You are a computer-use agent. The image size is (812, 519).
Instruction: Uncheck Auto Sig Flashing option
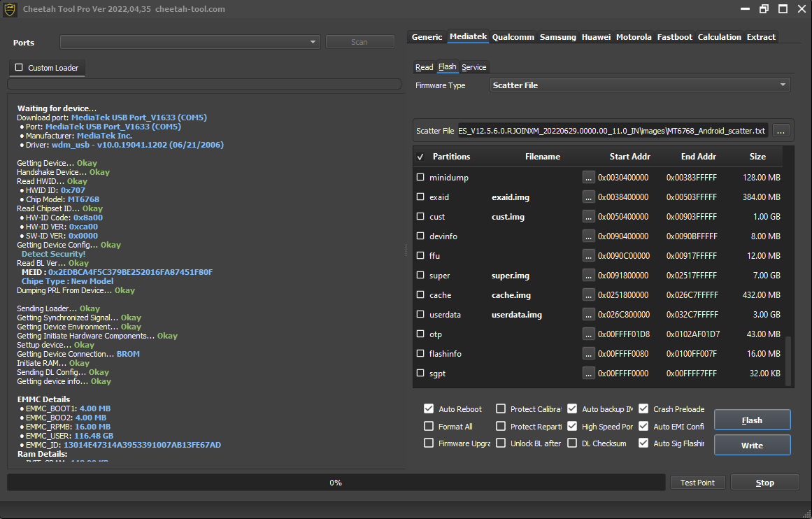643,443
